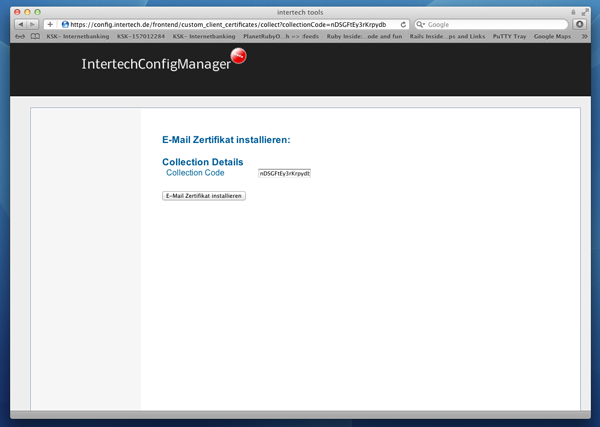Click E-Mail Zertifikat installieren: heading
The height and width of the screenshot is (427, 600).
(226, 140)
